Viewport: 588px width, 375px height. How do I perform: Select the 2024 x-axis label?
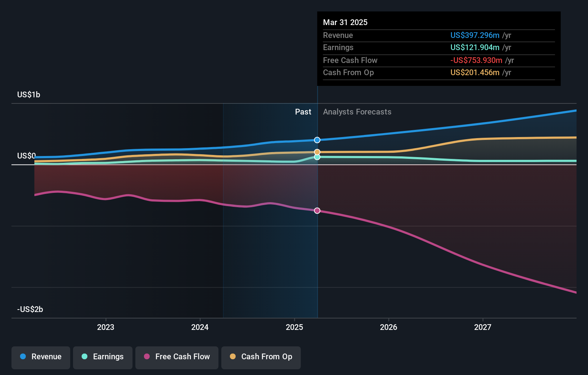point(200,327)
